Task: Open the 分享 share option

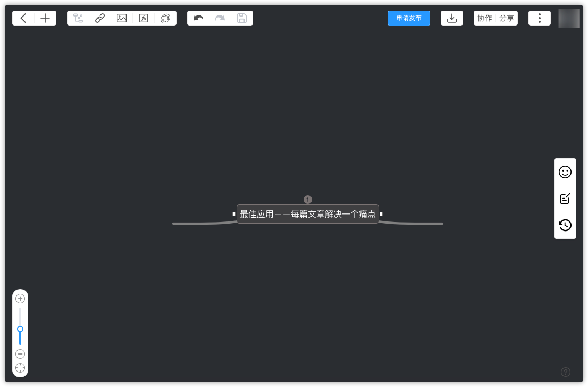Action: coord(507,18)
